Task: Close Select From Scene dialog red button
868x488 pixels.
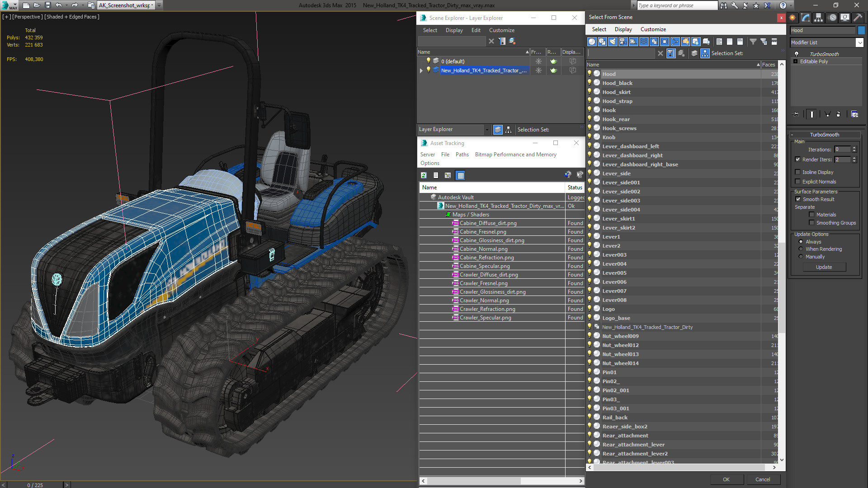Action: tap(781, 18)
